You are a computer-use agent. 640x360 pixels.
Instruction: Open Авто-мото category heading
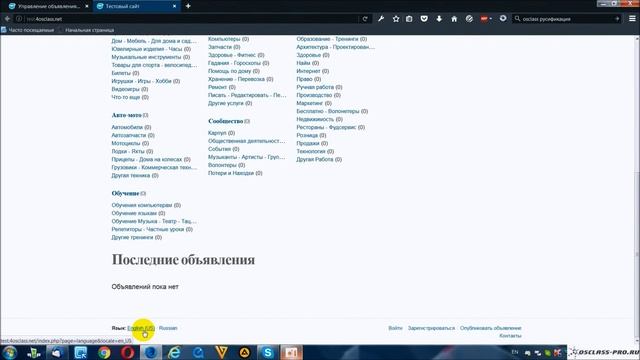127,115
